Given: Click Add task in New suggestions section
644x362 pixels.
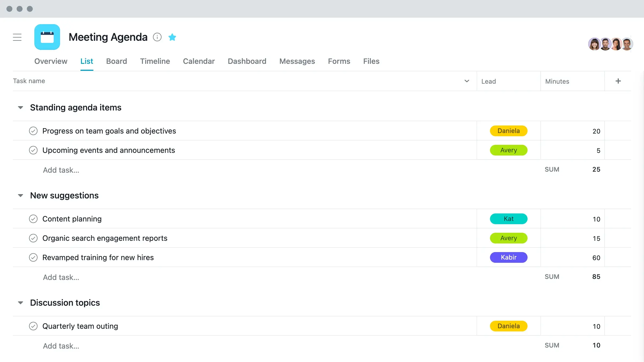Looking at the screenshot, I should pos(61,277).
